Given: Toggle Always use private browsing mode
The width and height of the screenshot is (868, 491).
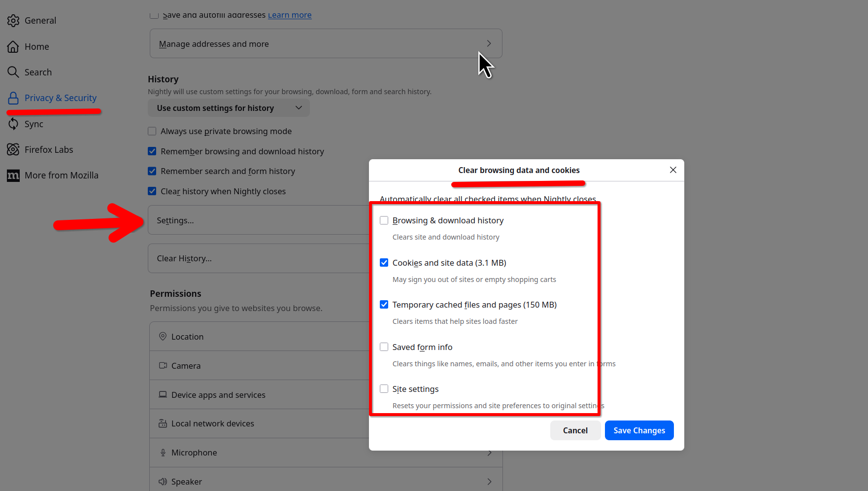Looking at the screenshot, I should coord(152,131).
